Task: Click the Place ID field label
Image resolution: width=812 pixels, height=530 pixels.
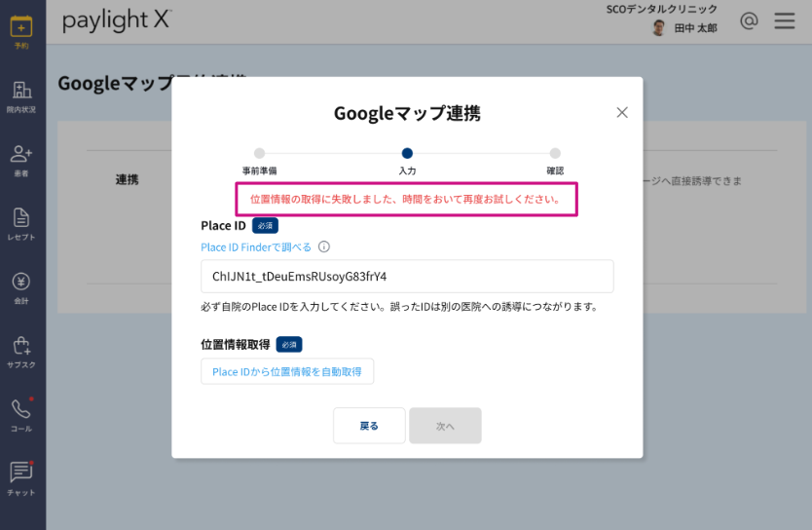Action: 223,225
